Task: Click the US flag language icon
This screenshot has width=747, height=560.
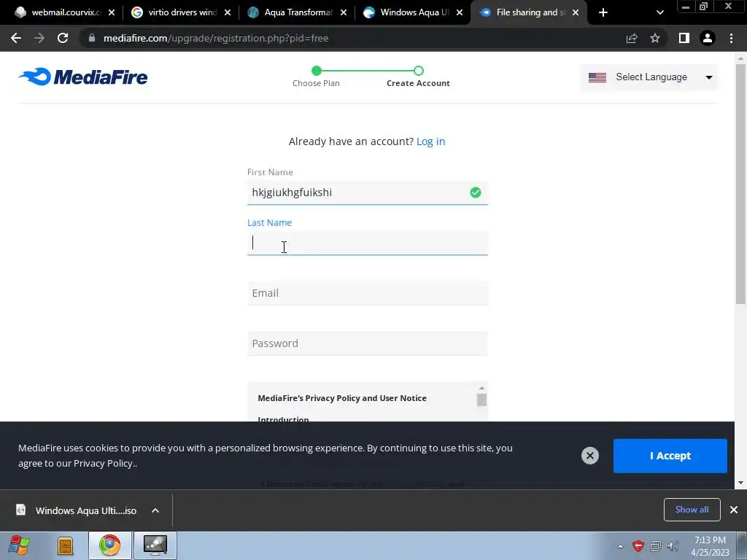Action: [597, 77]
